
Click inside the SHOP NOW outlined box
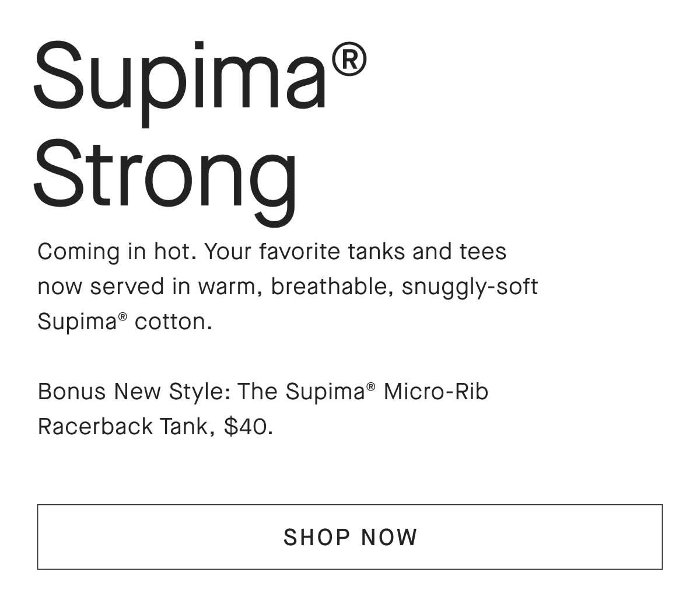point(349,536)
